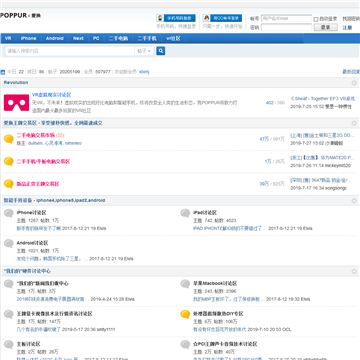Viewport: 360px width, 360px height.
Task: Collapse the Revolution category section
Action: [x=354, y=83]
